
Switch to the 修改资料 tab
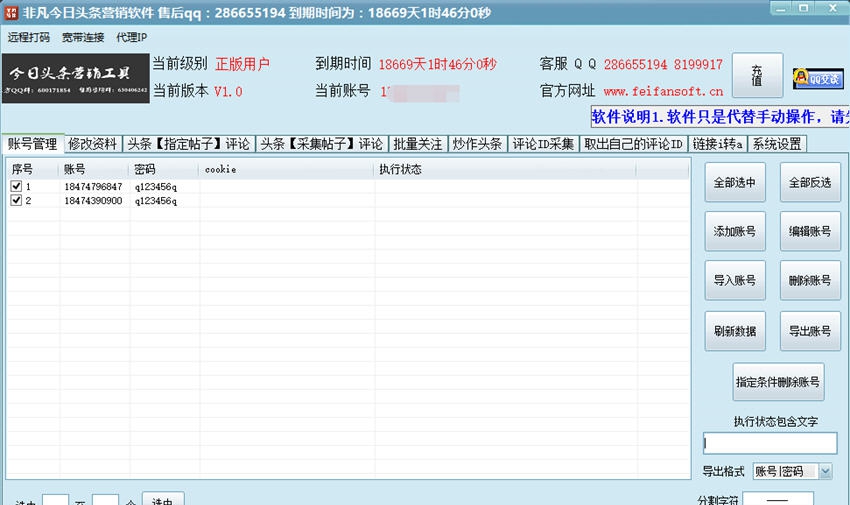[93, 144]
